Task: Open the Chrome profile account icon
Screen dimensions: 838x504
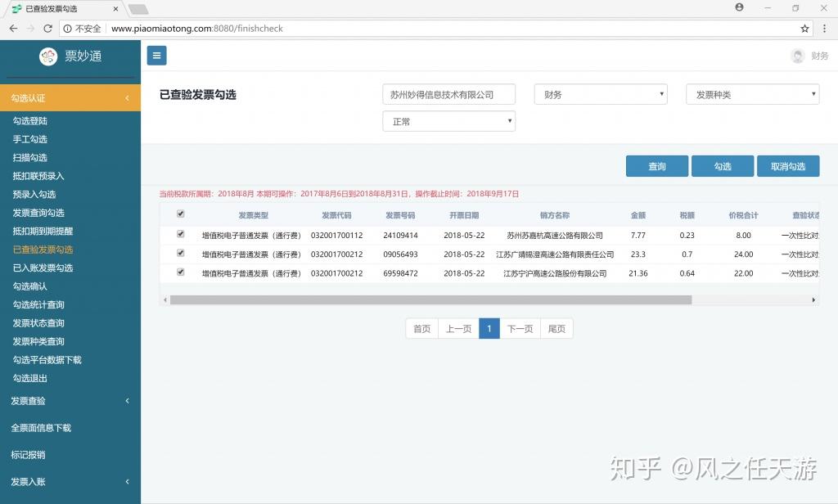Action: pyautogui.click(x=739, y=7)
